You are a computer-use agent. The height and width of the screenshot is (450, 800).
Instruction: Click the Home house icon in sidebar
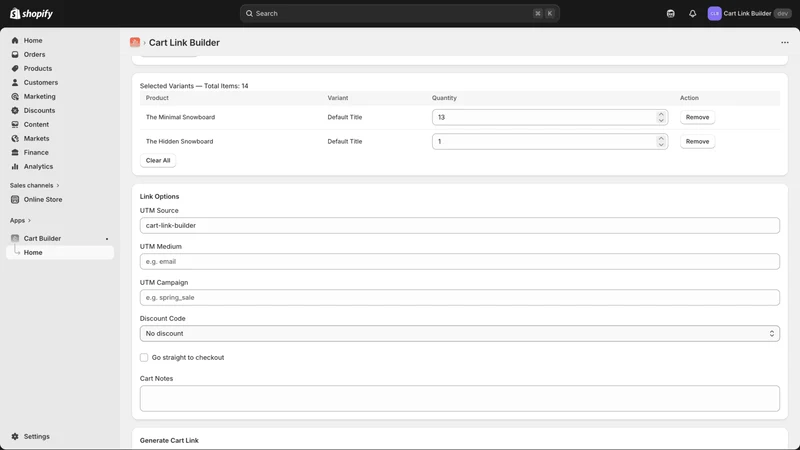click(x=15, y=40)
